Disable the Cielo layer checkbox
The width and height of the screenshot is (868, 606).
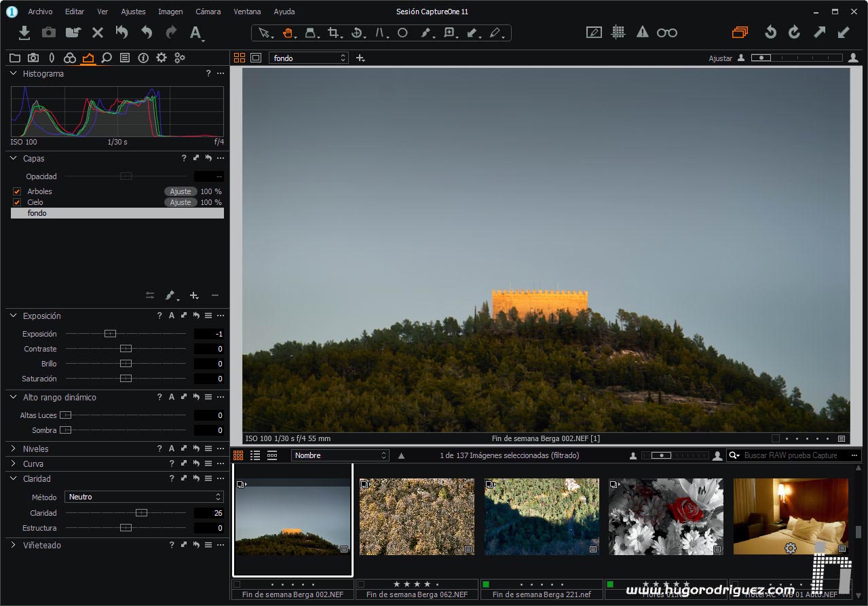pos(18,202)
